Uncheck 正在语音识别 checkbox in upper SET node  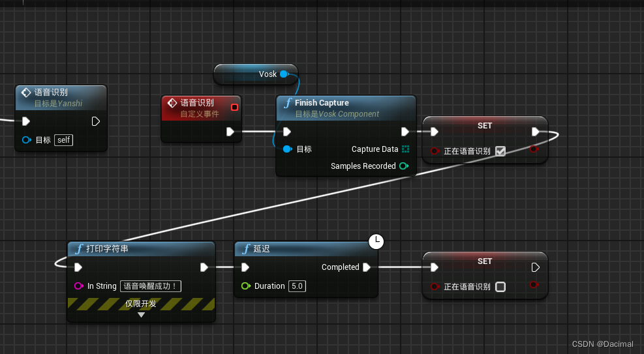pyautogui.click(x=500, y=151)
